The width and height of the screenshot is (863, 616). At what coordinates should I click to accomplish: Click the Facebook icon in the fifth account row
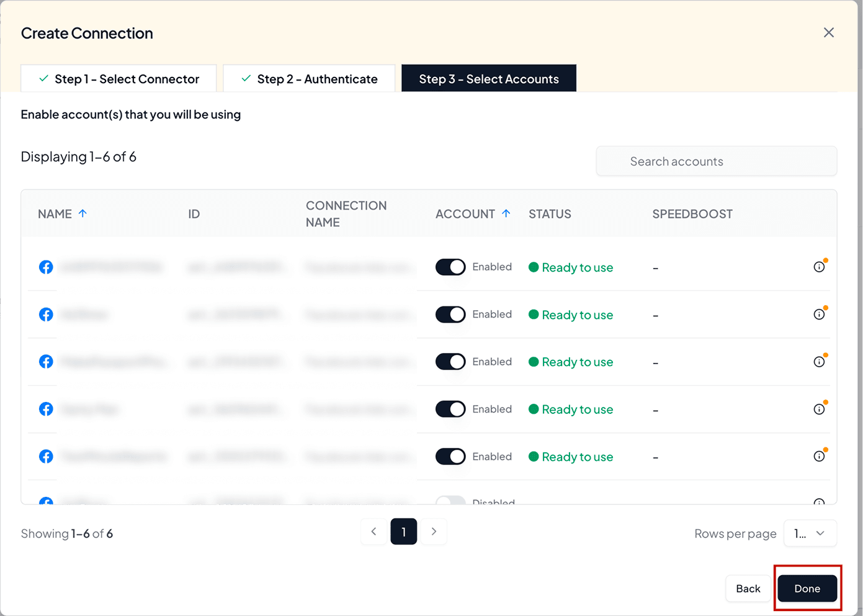click(x=46, y=457)
